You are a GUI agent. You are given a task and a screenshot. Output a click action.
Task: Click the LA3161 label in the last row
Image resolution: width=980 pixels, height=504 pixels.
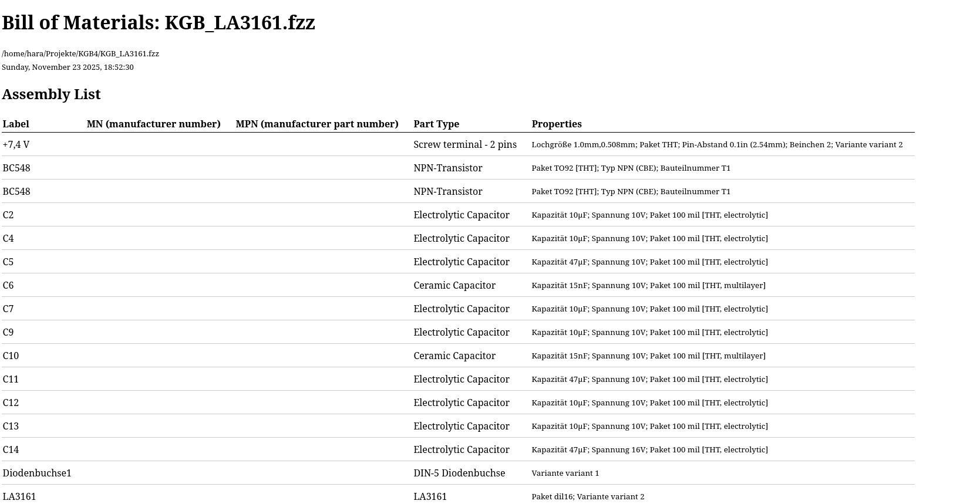[x=19, y=497]
